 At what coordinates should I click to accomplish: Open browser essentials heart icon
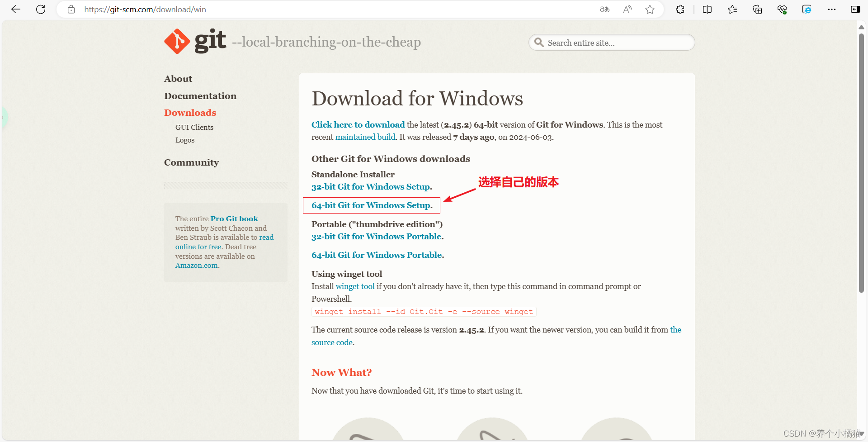(782, 9)
